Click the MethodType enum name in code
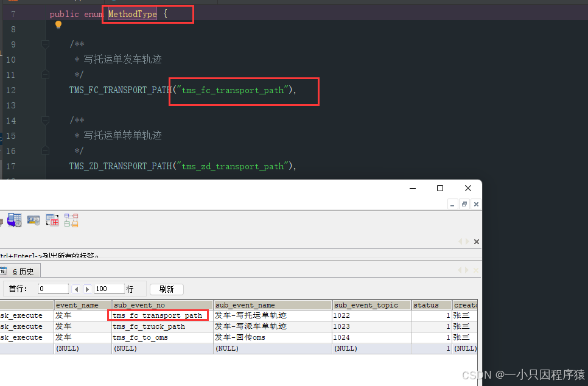 click(x=132, y=14)
